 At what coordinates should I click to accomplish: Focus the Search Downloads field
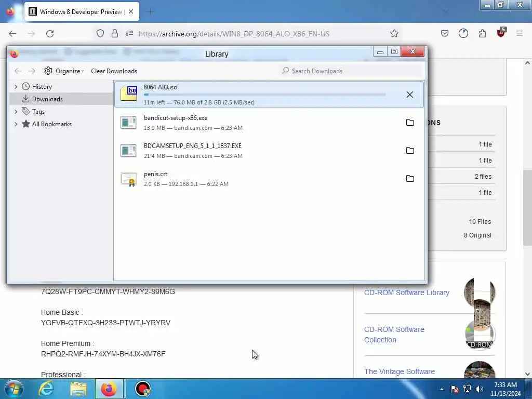(351, 71)
